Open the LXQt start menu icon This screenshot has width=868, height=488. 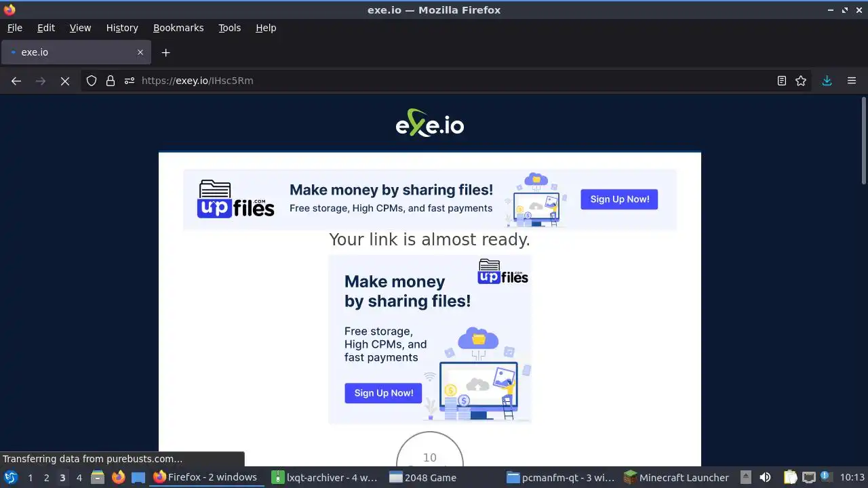11,477
